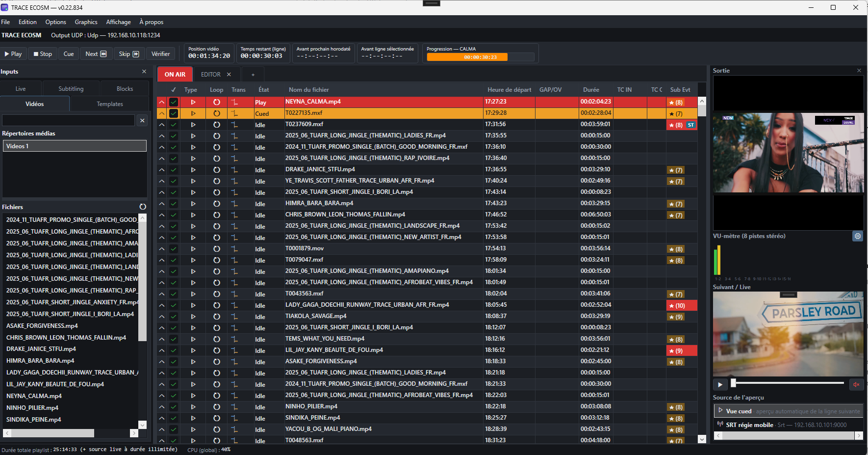868x455 pixels.
Task: Refresh the Fichiers list with the reload icon
Action: [x=143, y=207]
